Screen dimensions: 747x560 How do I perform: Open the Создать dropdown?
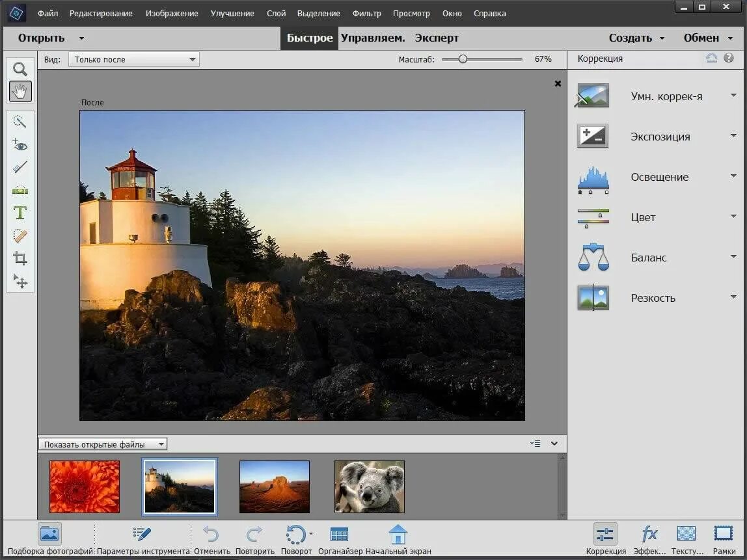point(636,38)
